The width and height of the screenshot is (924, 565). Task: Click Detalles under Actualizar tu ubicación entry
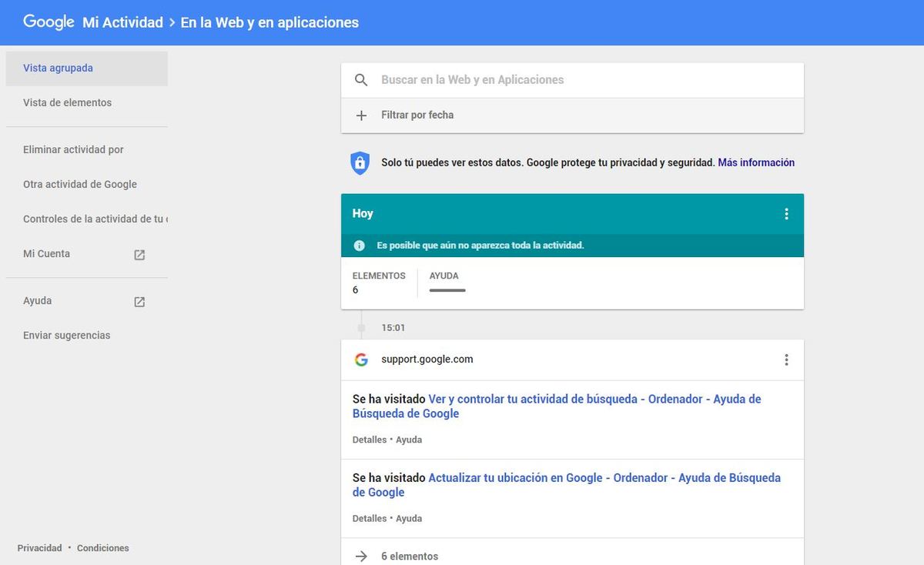(x=370, y=519)
